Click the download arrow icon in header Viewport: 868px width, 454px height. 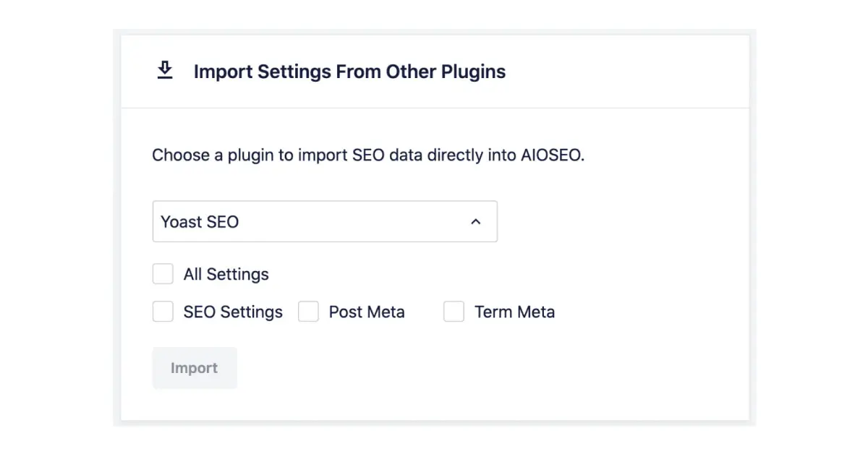click(x=165, y=71)
